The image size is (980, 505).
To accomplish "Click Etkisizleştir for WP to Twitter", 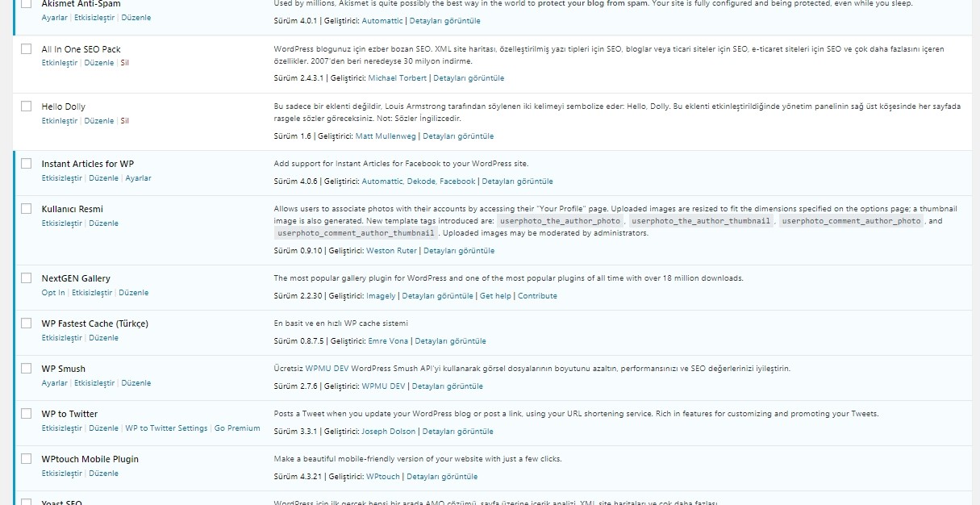I will point(62,428).
